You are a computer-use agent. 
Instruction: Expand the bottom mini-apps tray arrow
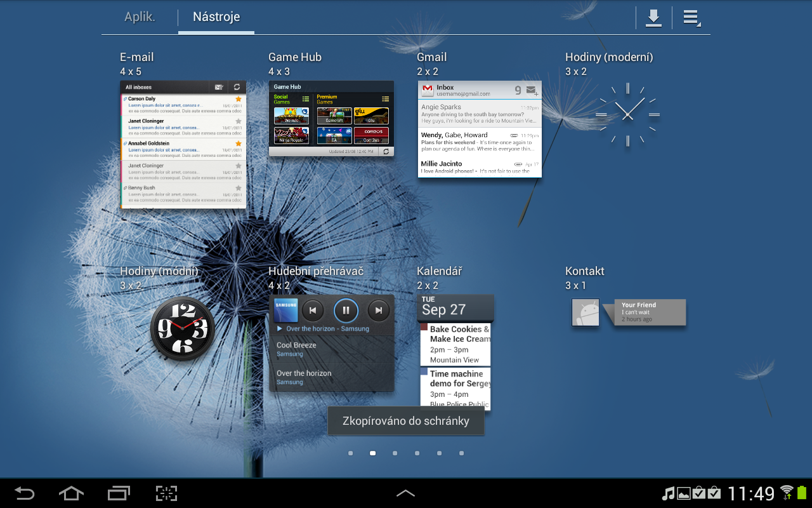coord(405,493)
